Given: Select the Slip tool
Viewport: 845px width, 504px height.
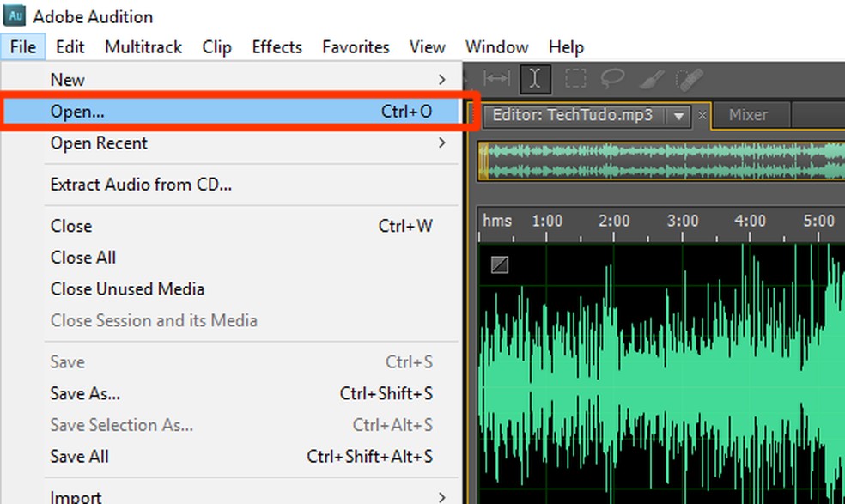Looking at the screenshot, I should 497,79.
